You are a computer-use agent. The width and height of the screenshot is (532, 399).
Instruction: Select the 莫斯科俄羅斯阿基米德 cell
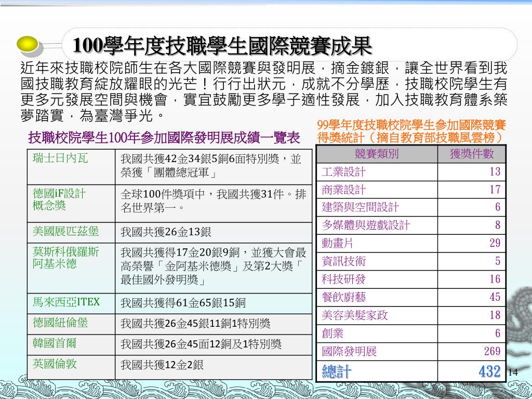pos(71,268)
